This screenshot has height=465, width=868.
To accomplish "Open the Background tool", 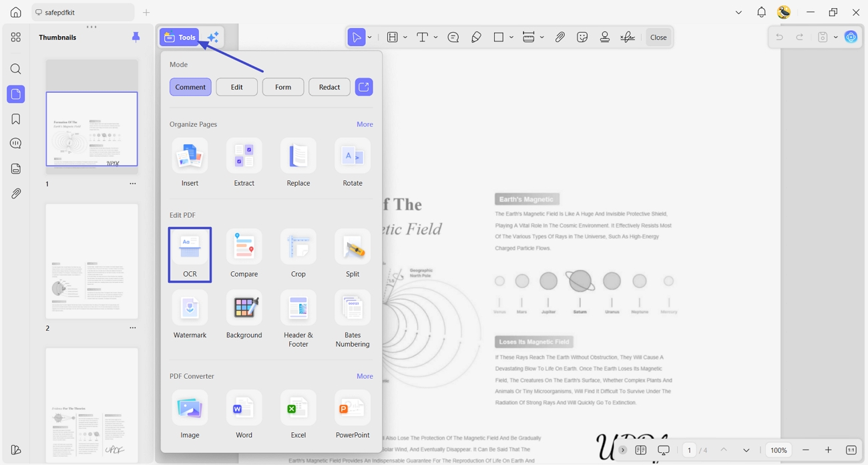I will tap(244, 315).
